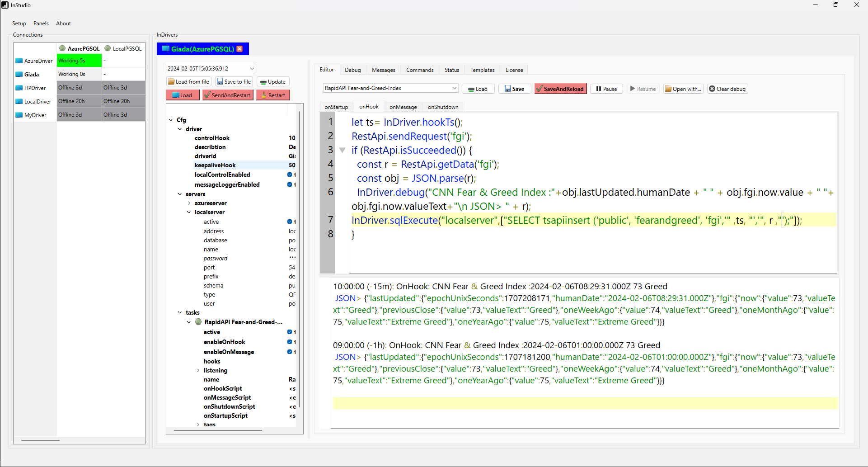Click the Connections panel horizontal scrollbar
Viewport: 868px width, 467px height.
(x=40, y=440)
